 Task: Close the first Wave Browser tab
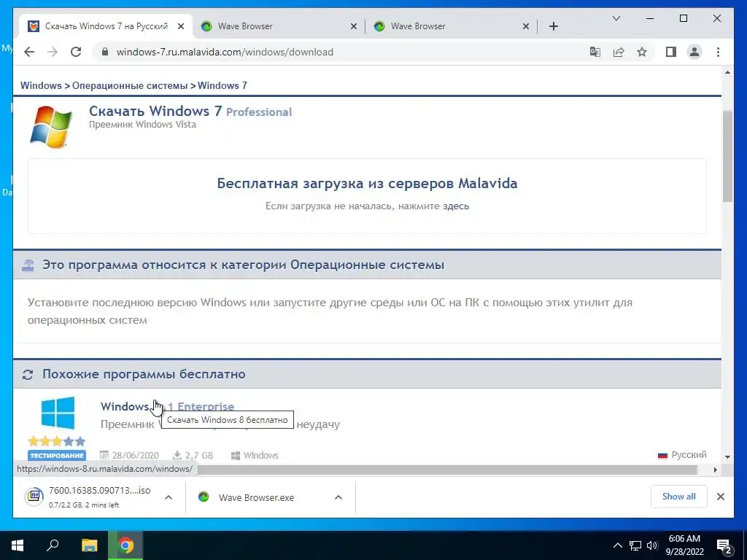coord(354,26)
